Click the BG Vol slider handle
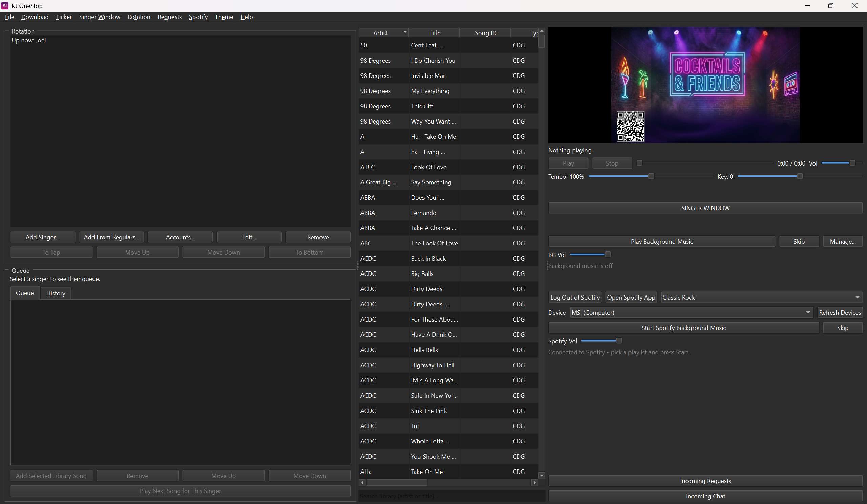 (607, 255)
